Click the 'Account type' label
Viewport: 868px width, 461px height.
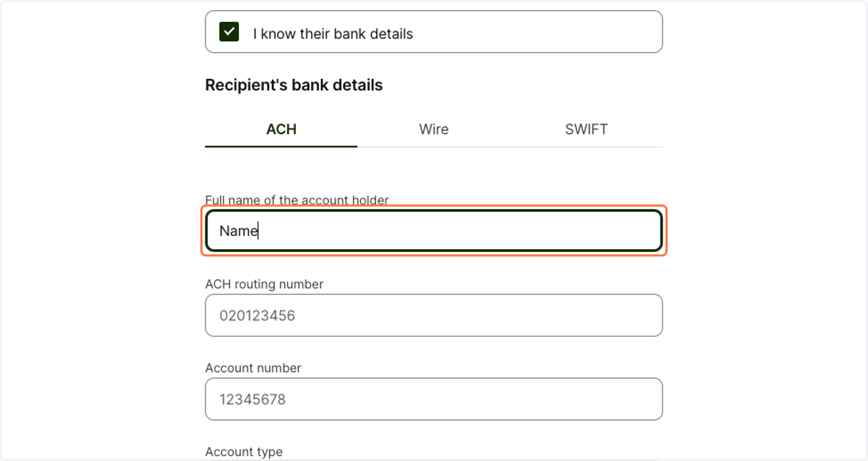[x=244, y=452]
